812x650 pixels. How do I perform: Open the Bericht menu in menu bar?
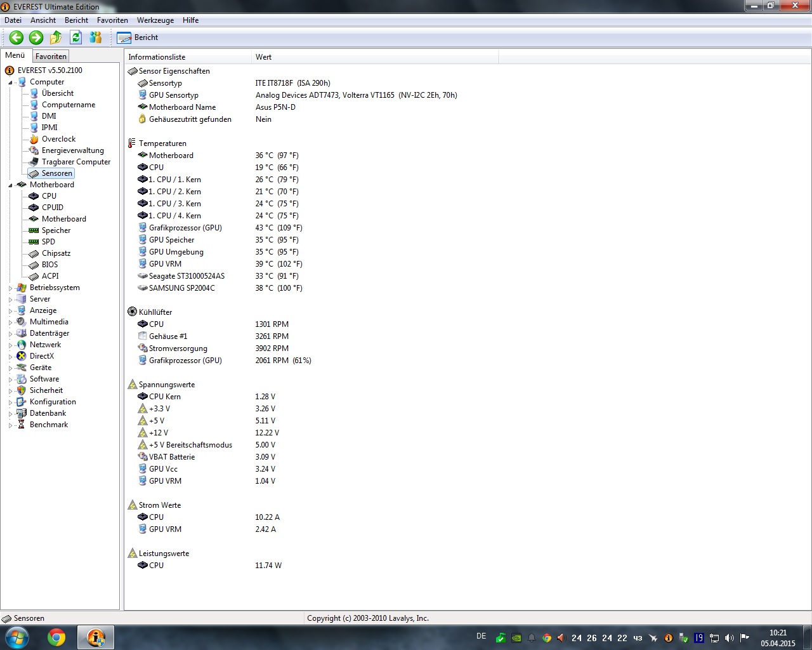click(76, 20)
